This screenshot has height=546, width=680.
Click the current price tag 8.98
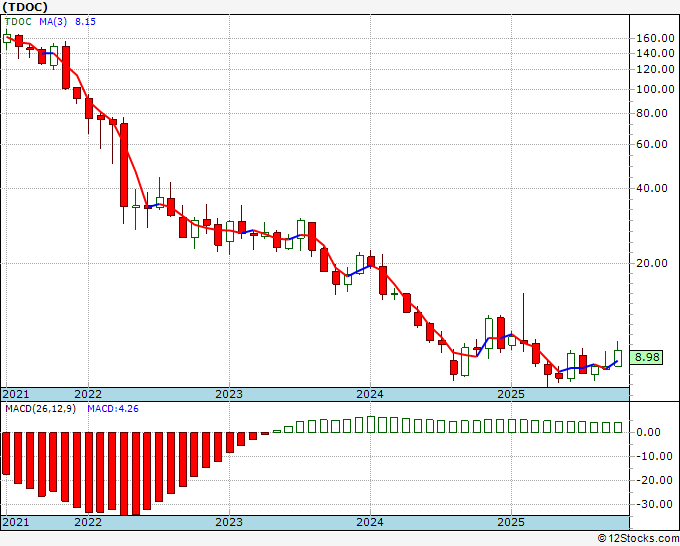coord(647,357)
